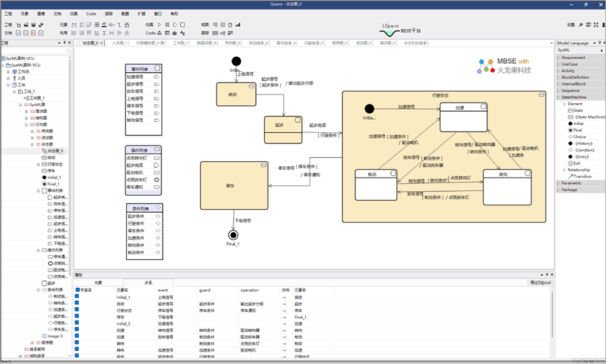Click the project tree search field
This screenshot has height=364, width=606.
click(37, 51)
